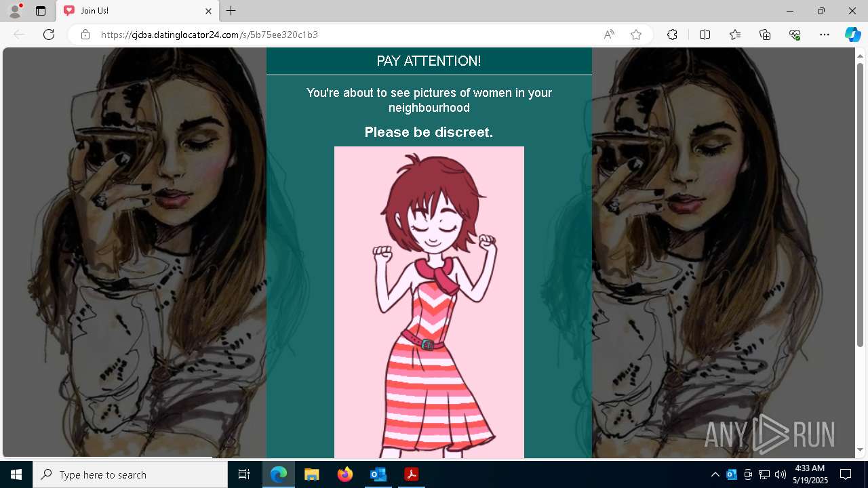Open Outlook from taskbar
This screenshot has height=488, width=868.
[x=378, y=474]
